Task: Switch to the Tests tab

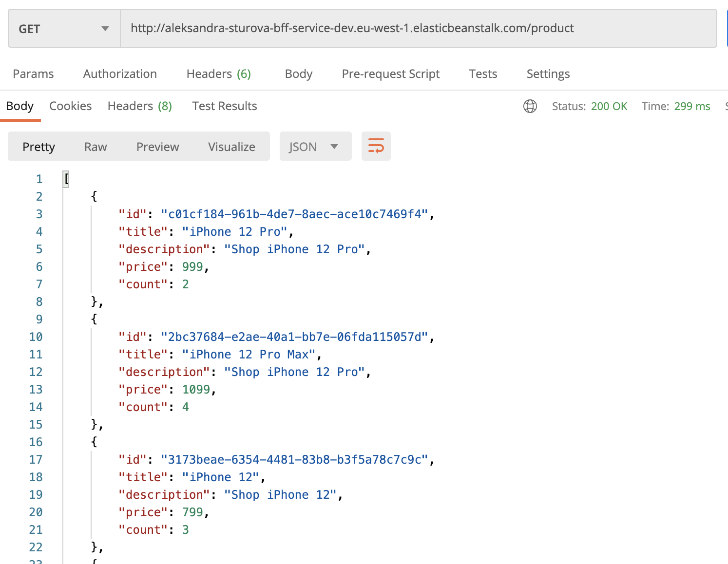Action: (483, 74)
